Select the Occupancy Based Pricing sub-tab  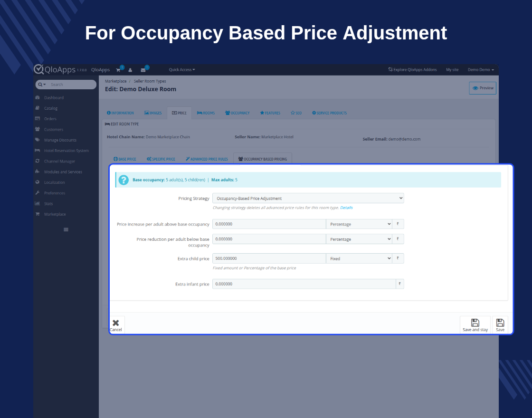click(x=263, y=159)
